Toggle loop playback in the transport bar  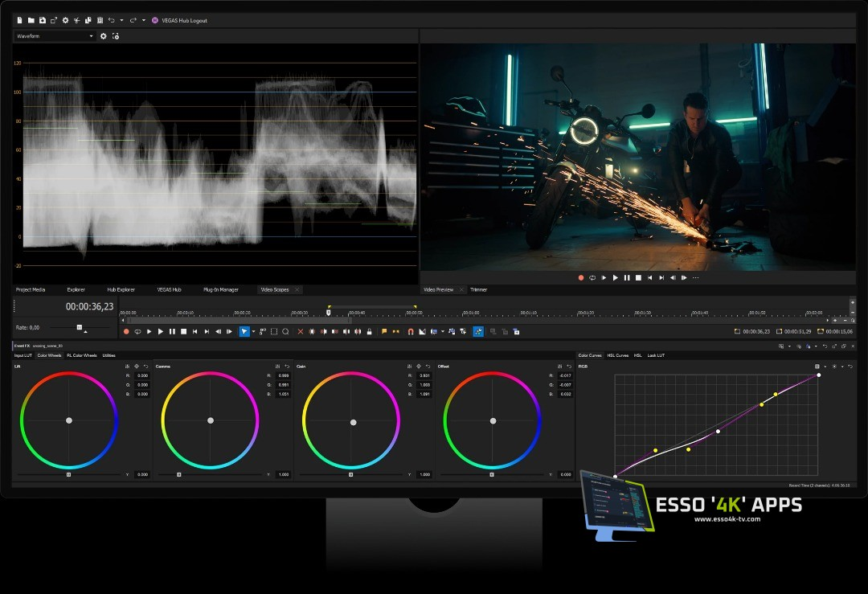coord(137,331)
